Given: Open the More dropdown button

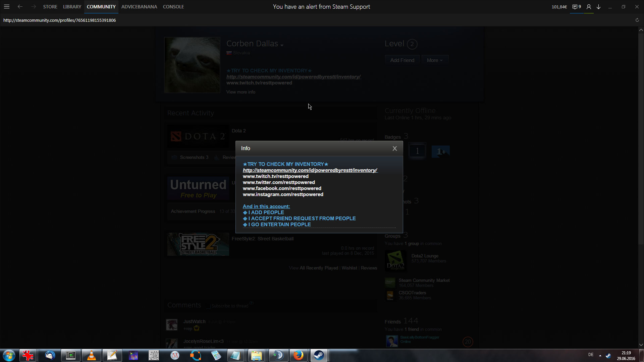Looking at the screenshot, I should pyautogui.click(x=434, y=60).
